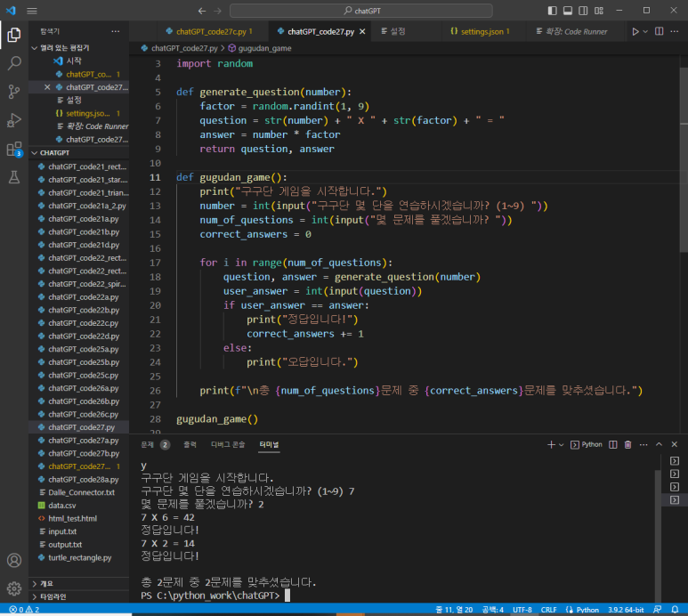Click the line and column status indicator

coord(454,610)
